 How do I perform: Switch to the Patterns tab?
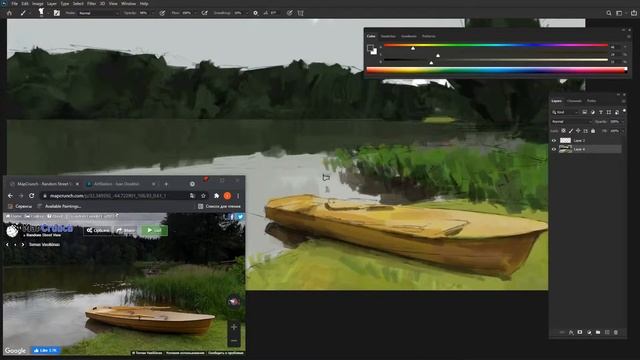429,36
